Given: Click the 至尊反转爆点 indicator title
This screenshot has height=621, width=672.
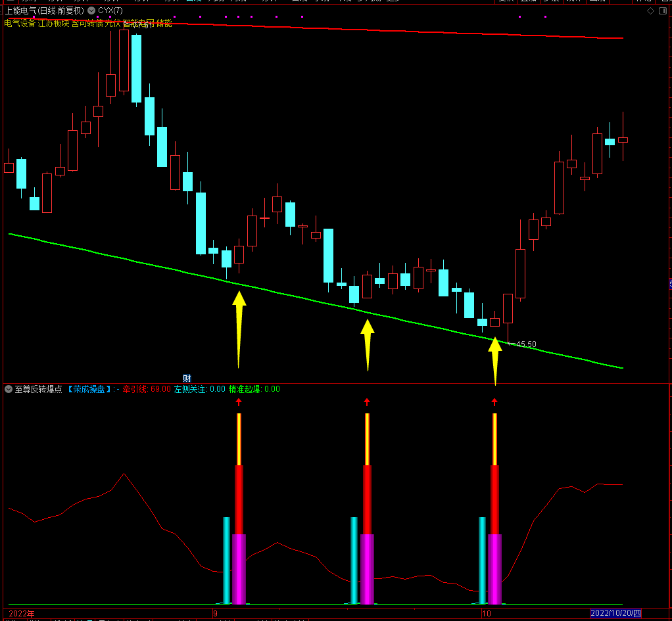Looking at the screenshot, I should coord(39,389).
